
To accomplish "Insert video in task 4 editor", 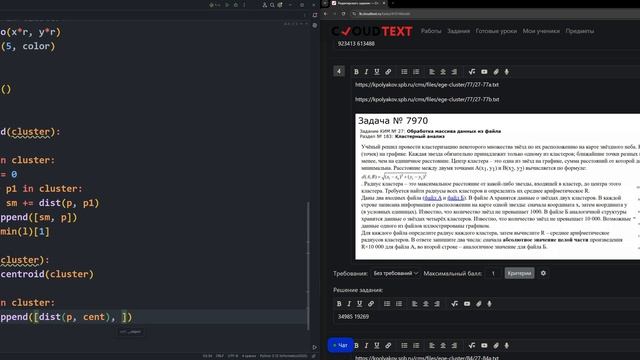I will tap(484, 72).
